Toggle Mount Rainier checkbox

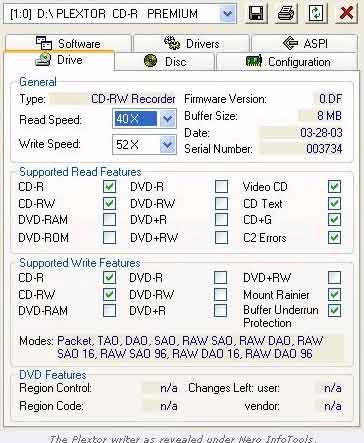334,294
